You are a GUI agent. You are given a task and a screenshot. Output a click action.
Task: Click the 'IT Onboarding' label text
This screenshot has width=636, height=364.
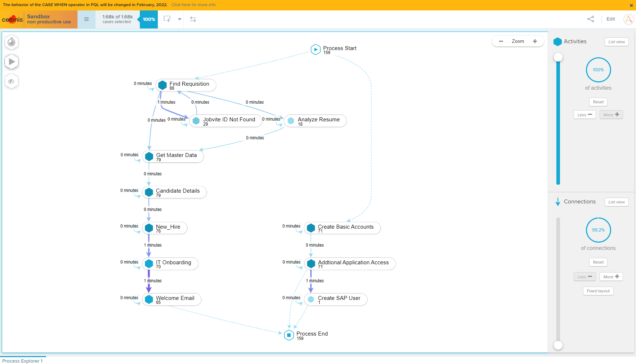click(174, 262)
